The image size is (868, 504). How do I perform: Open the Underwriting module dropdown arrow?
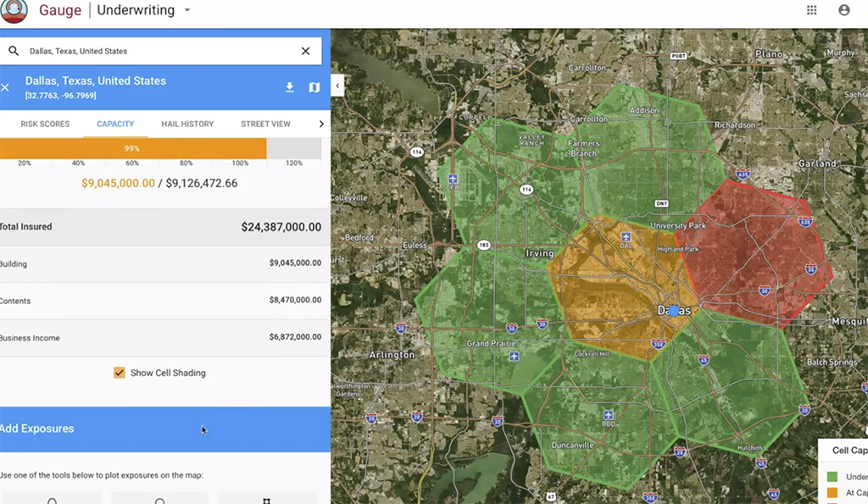(x=187, y=11)
